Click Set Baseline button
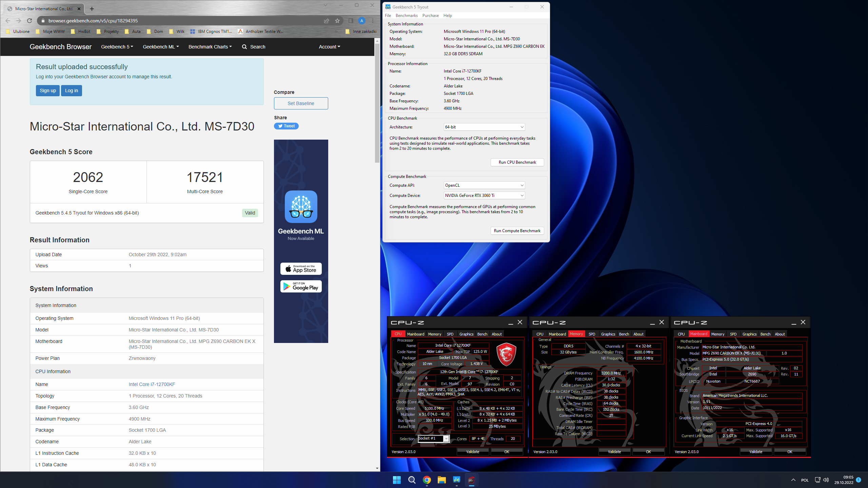 (301, 103)
